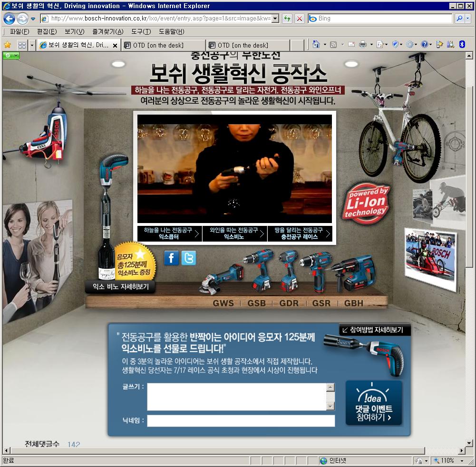Click the 댓글 이벤트 참여하기 button
Image resolution: width=476 pixels, height=467 pixels.
click(374, 403)
